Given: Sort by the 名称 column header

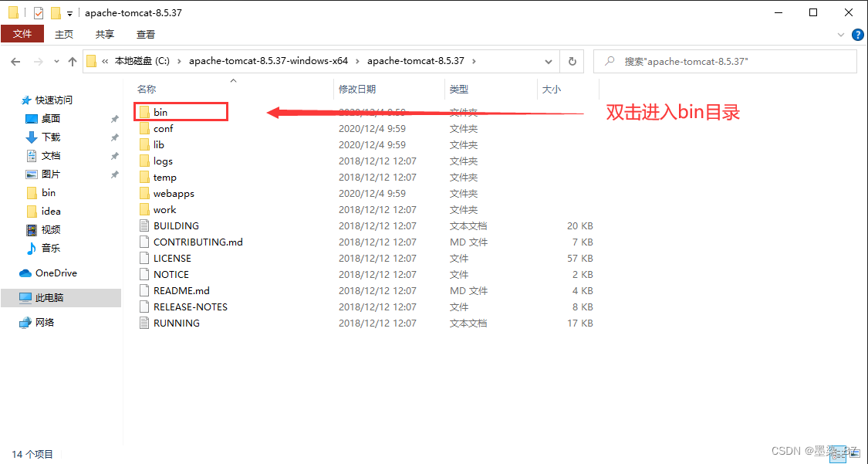Looking at the screenshot, I should 146,89.
